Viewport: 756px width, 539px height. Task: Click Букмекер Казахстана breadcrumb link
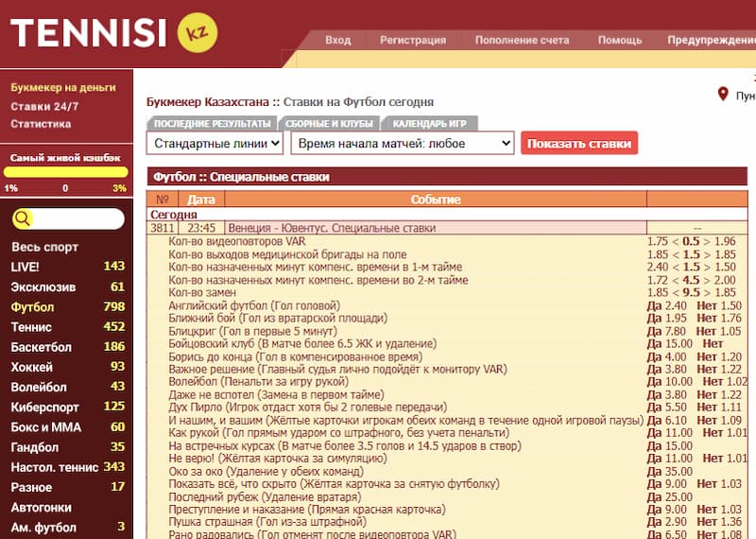(x=207, y=102)
